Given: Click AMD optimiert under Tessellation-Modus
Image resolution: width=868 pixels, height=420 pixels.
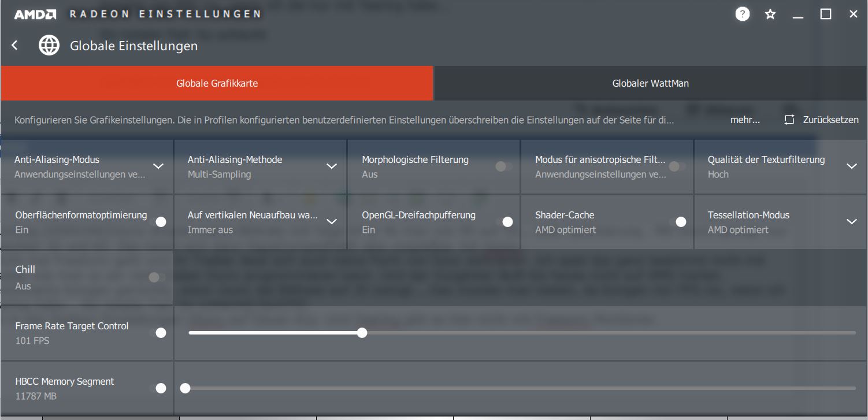Looking at the screenshot, I should [x=739, y=230].
